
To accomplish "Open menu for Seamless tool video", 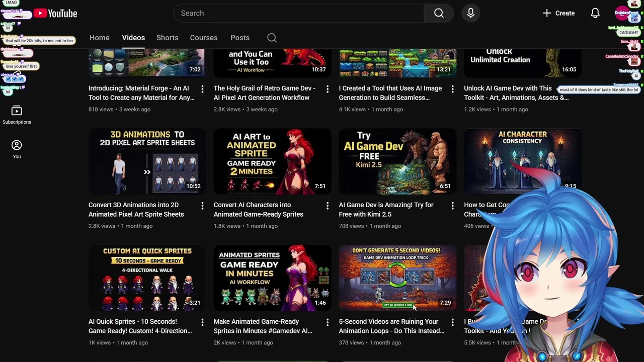I will click(x=452, y=89).
